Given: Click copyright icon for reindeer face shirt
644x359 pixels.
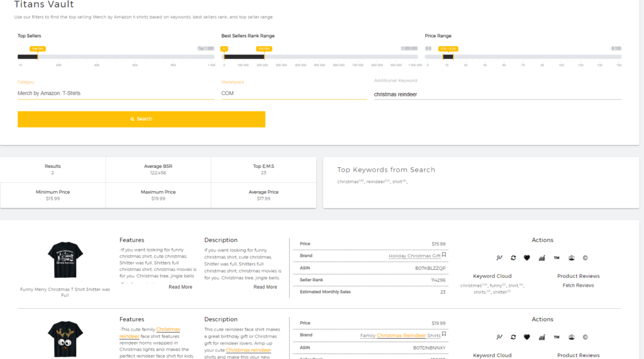Looking at the screenshot, I should coord(586,337).
